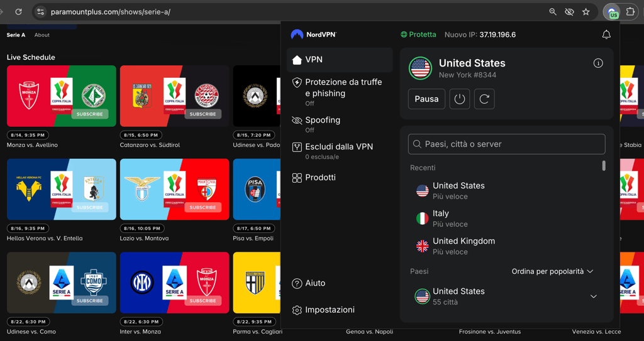Click the Inter vs. Monza title text
Image resolution: width=644 pixels, height=341 pixels.
click(140, 332)
